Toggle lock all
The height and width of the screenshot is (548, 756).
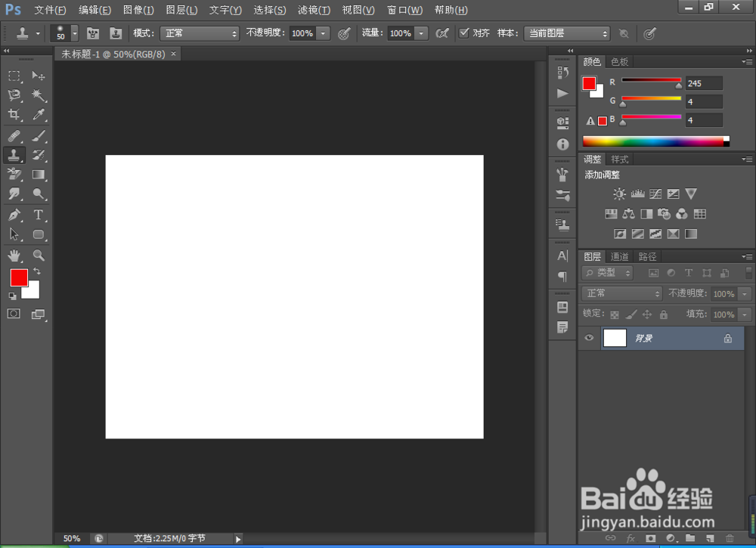664,314
